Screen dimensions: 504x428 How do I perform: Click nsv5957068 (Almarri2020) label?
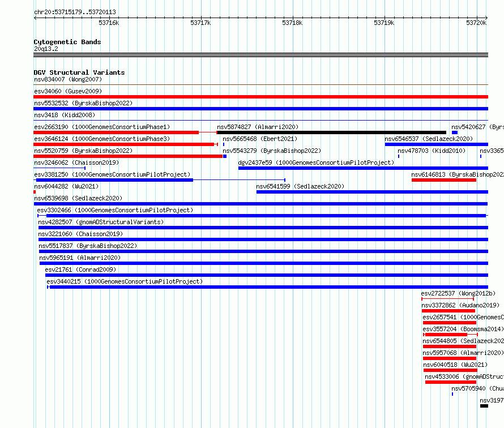(463, 353)
